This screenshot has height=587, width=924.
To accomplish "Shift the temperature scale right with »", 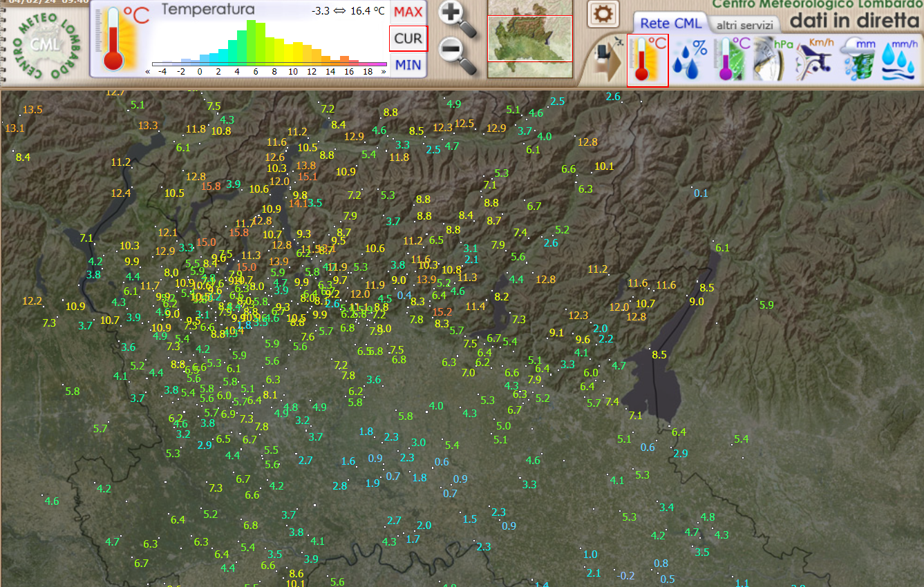I will pos(384,71).
